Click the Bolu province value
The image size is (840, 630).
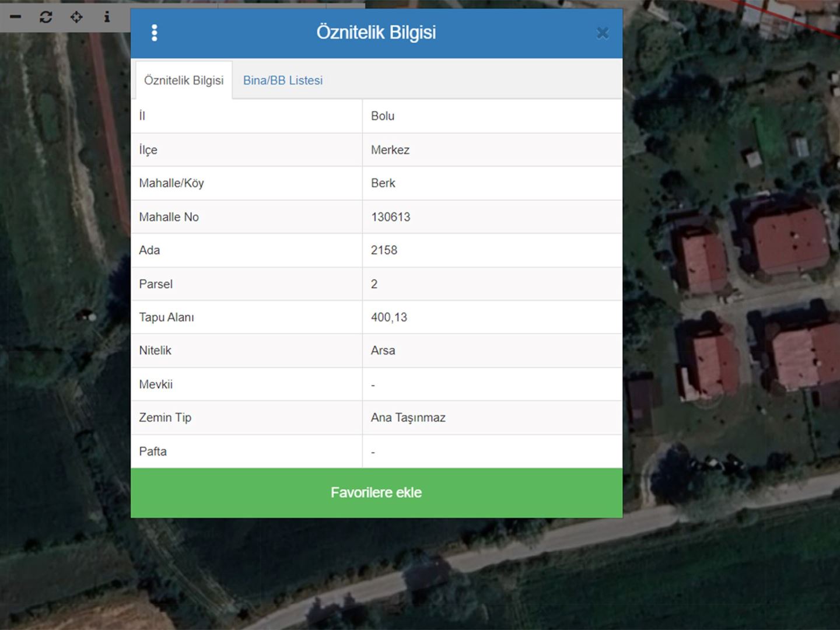(x=383, y=116)
